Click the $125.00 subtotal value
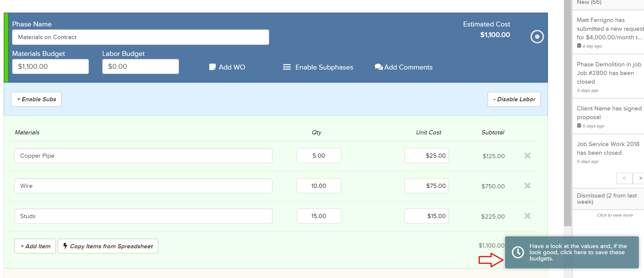The width and height of the screenshot is (644, 278). coord(493,156)
